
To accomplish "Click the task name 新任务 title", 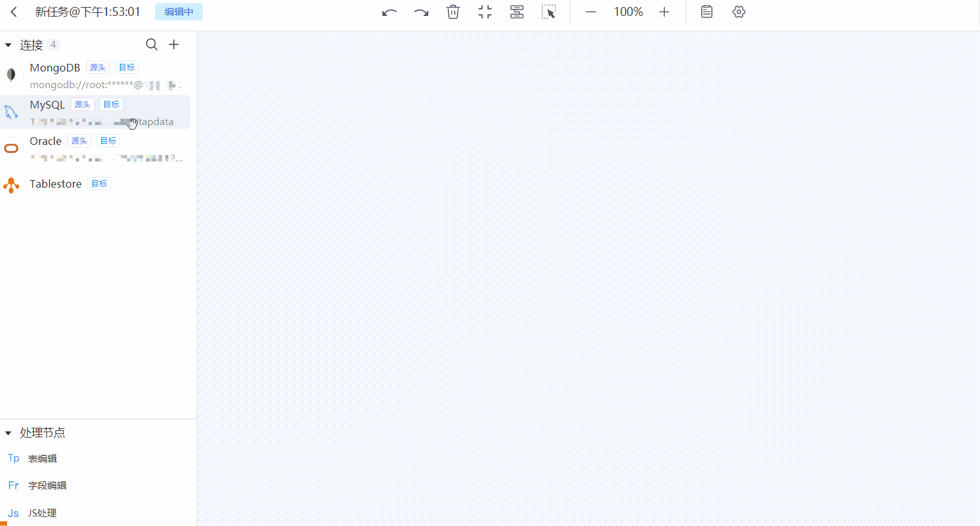I will (x=87, y=12).
